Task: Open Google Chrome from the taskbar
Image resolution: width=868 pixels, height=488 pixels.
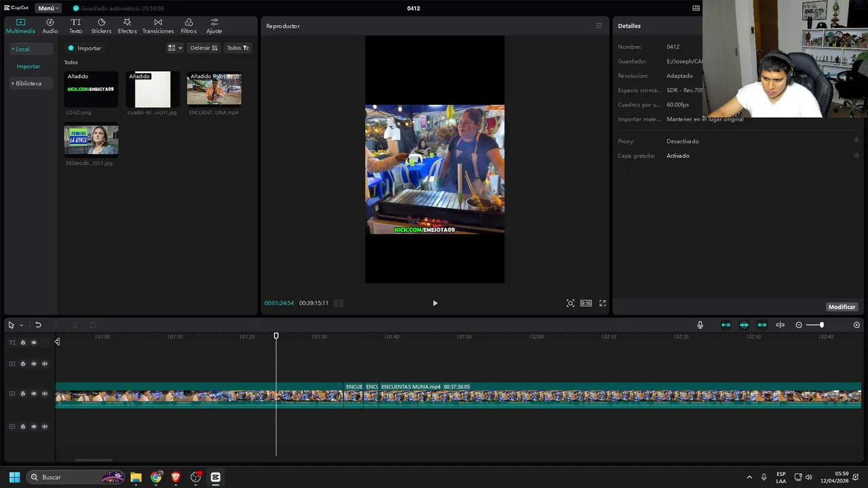Action: (156, 477)
